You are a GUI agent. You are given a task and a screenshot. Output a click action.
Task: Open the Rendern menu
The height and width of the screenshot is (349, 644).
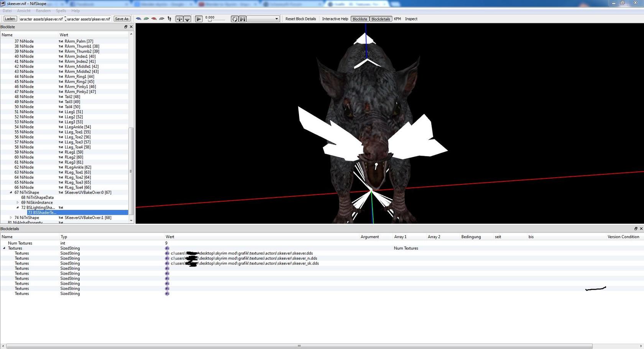43,11
